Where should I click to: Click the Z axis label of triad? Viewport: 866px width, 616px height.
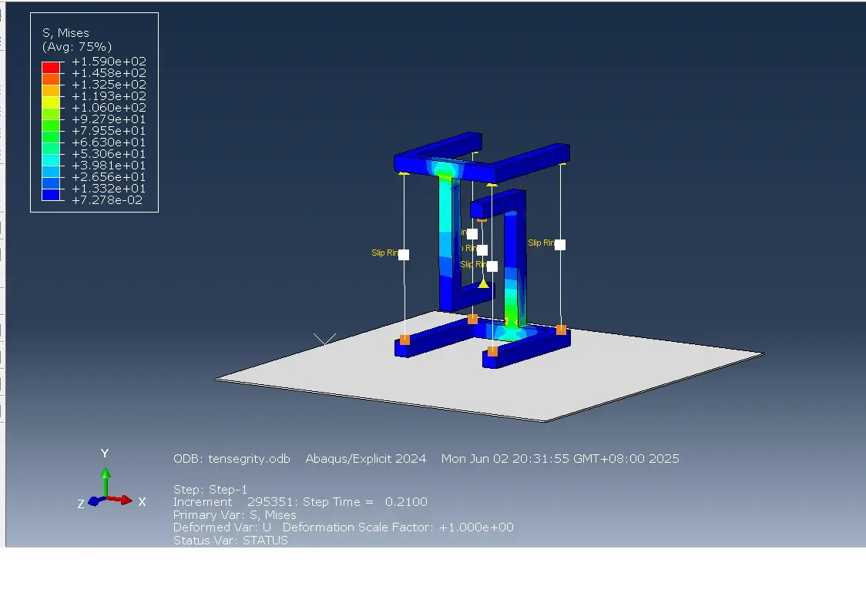[81, 504]
